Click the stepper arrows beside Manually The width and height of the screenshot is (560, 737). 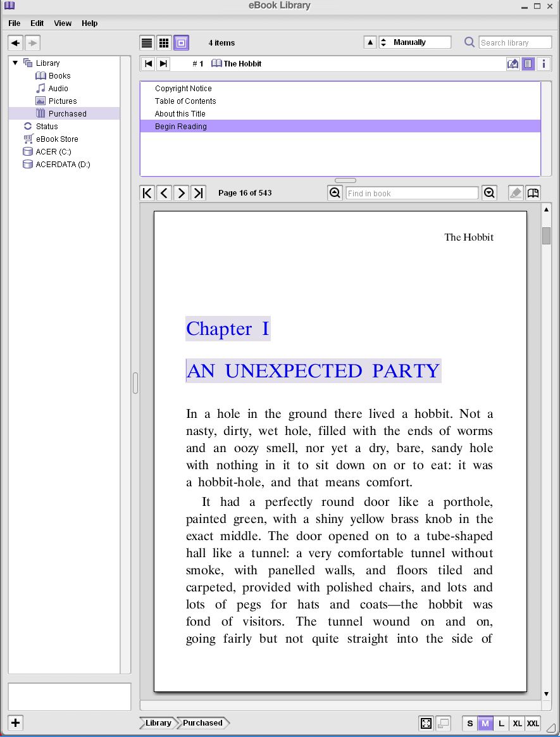(383, 42)
